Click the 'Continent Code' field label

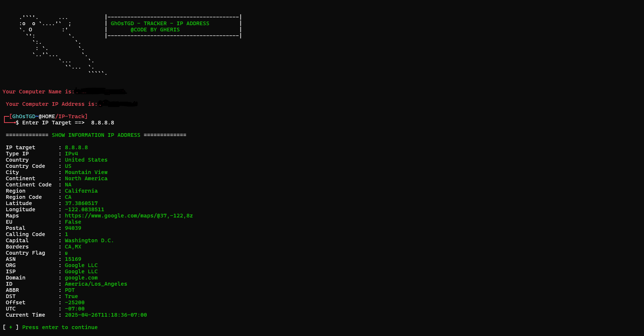(x=29, y=185)
